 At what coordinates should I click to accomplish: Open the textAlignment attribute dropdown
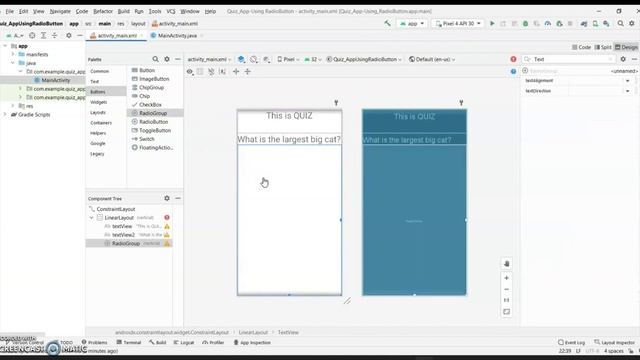627,81
